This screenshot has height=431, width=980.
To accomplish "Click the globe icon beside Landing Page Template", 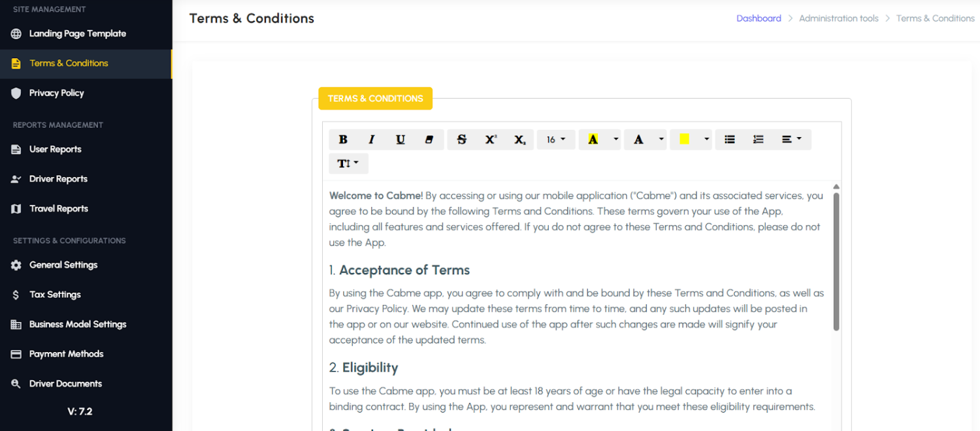I will [16, 33].
